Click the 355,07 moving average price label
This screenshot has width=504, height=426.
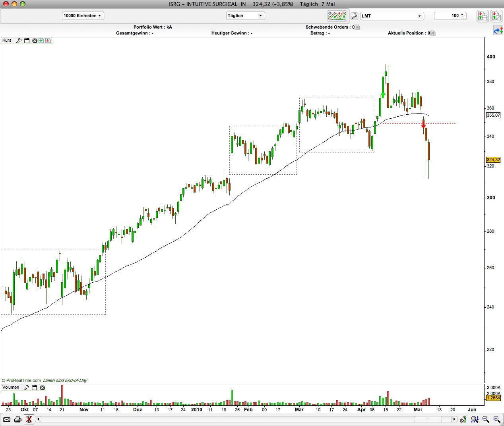tap(493, 115)
